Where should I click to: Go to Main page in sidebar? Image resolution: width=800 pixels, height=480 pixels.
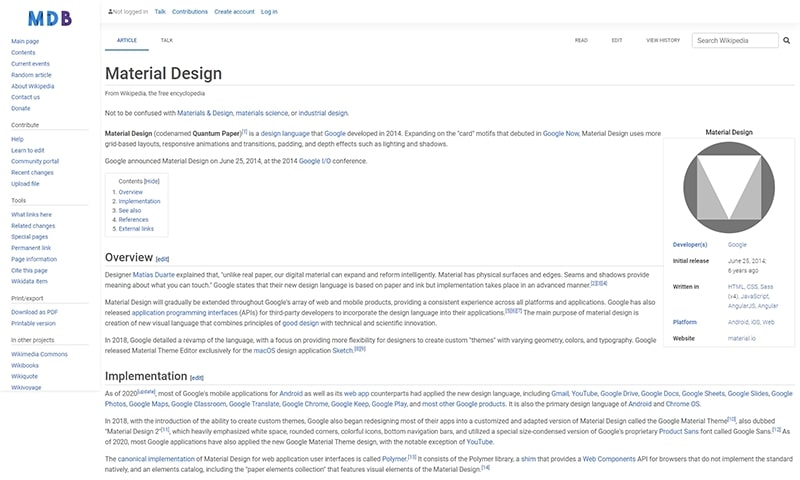click(25, 41)
